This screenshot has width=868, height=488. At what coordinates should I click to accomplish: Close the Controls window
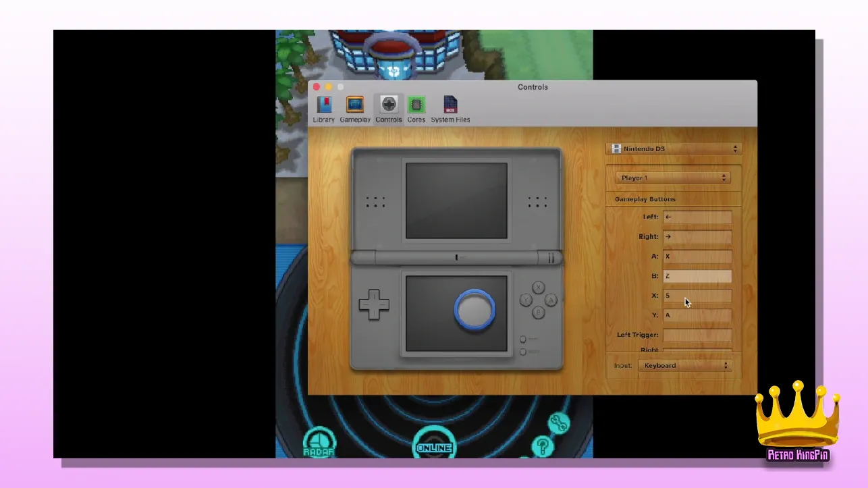[317, 87]
